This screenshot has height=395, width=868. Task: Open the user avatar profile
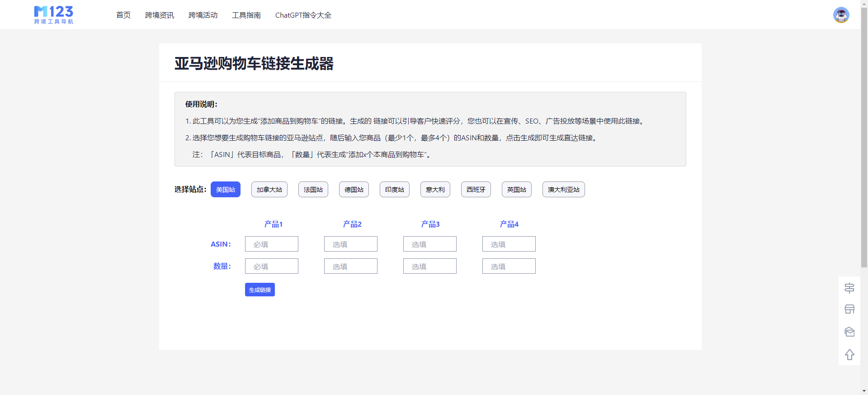(841, 15)
